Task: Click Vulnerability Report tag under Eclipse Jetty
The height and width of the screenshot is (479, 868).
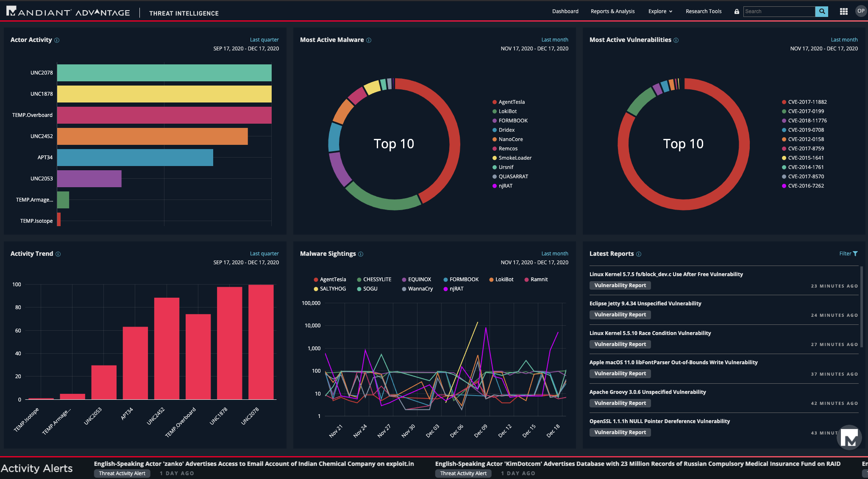Action: pos(620,315)
